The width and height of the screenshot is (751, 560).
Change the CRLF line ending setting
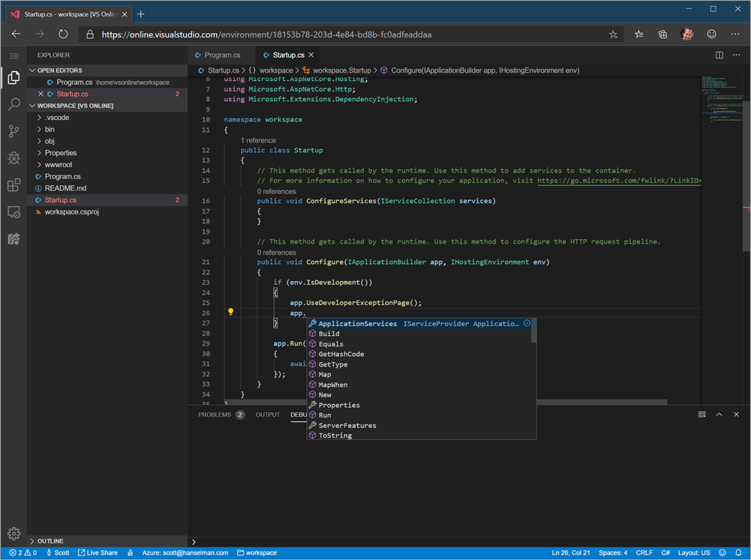pyautogui.click(x=644, y=553)
